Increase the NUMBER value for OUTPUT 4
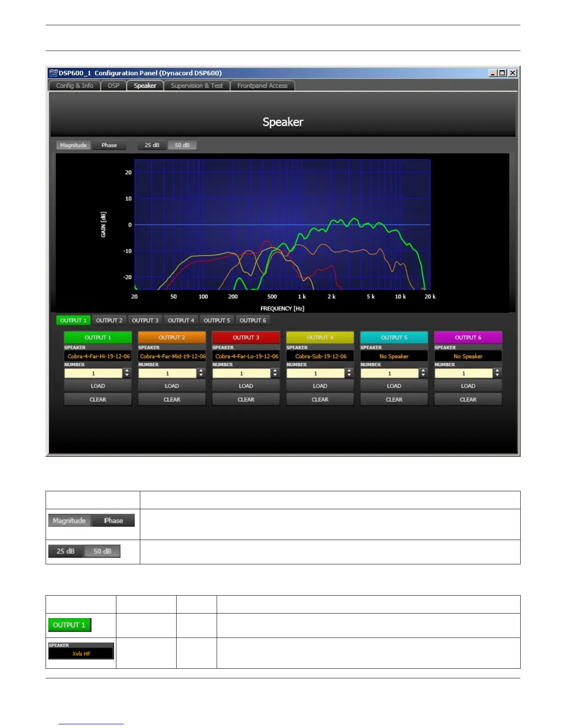This screenshot has height=728, width=563. (349, 371)
